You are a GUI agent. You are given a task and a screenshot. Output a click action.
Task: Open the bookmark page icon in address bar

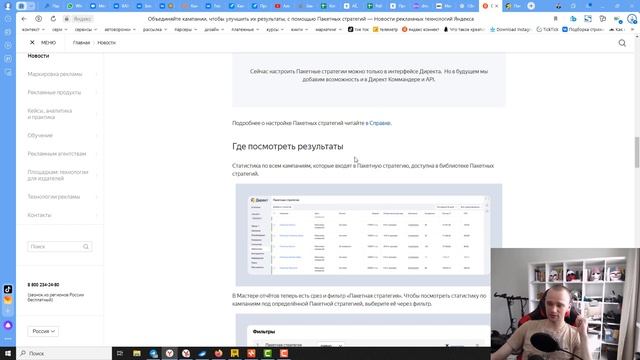556,19
